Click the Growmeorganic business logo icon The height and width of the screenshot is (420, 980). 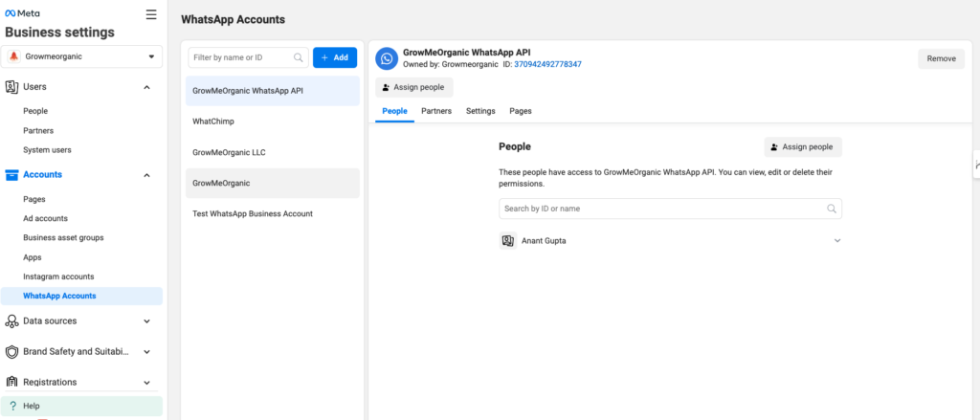[x=13, y=56]
